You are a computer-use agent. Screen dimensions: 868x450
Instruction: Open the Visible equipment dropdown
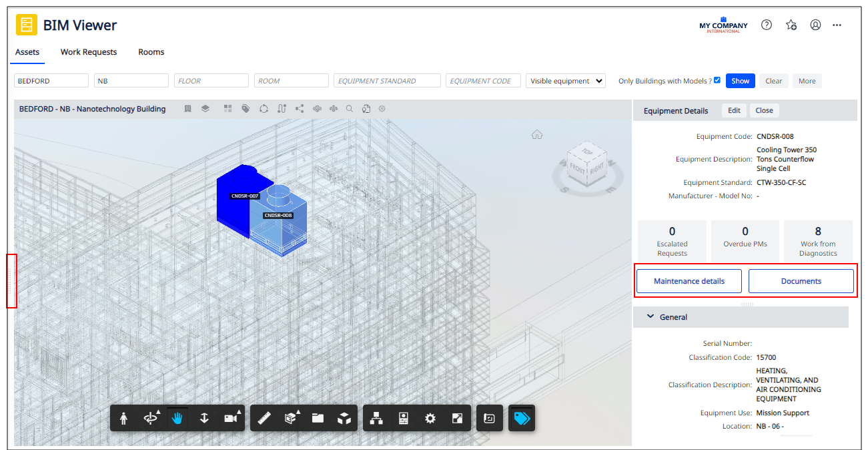pos(565,81)
